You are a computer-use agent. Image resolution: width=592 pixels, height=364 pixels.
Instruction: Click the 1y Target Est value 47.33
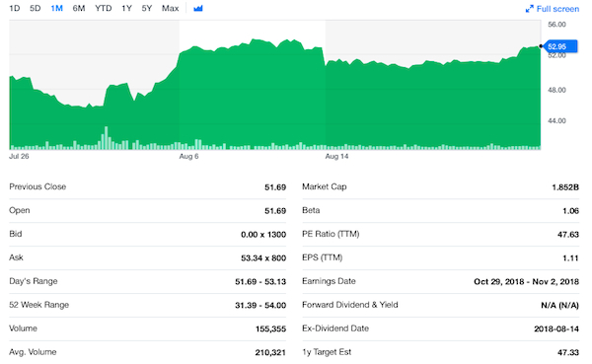[568, 352]
